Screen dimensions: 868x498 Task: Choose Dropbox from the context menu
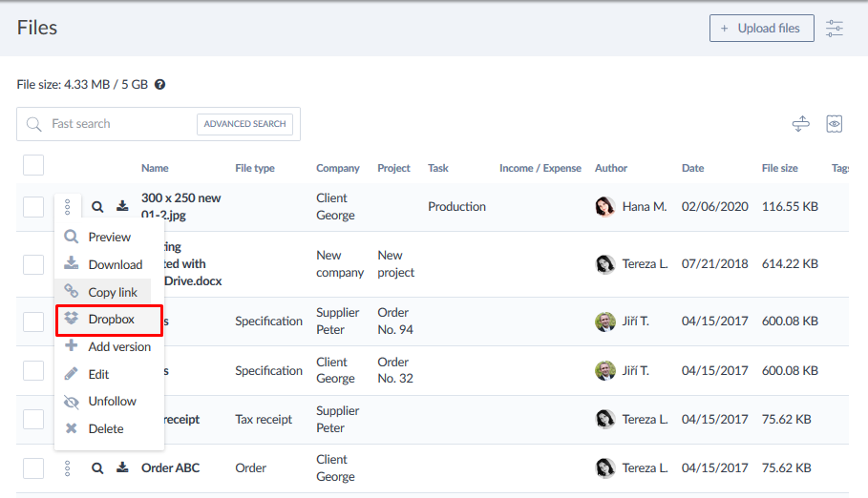111,320
